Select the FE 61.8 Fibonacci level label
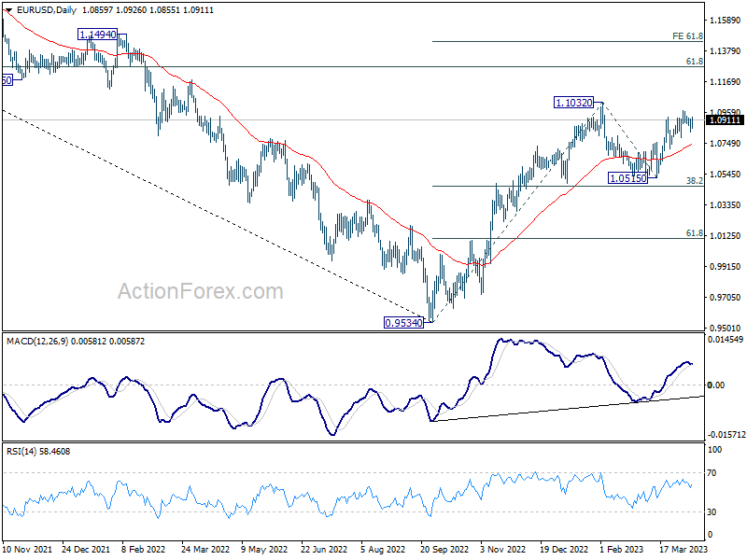Image resolution: width=747 pixels, height=560 pixels. pos(687,36)
